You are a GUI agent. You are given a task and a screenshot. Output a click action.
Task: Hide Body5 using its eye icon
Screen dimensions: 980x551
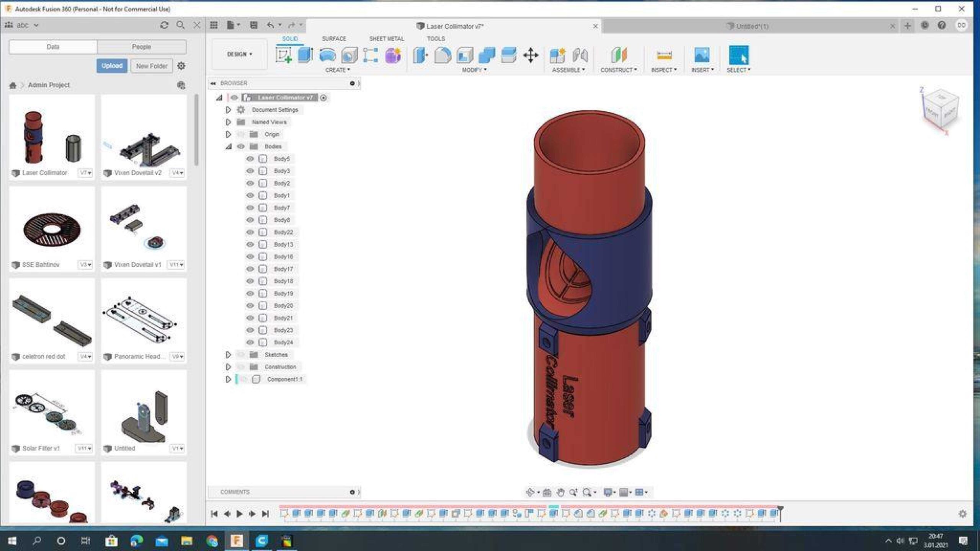coord(250,159)
